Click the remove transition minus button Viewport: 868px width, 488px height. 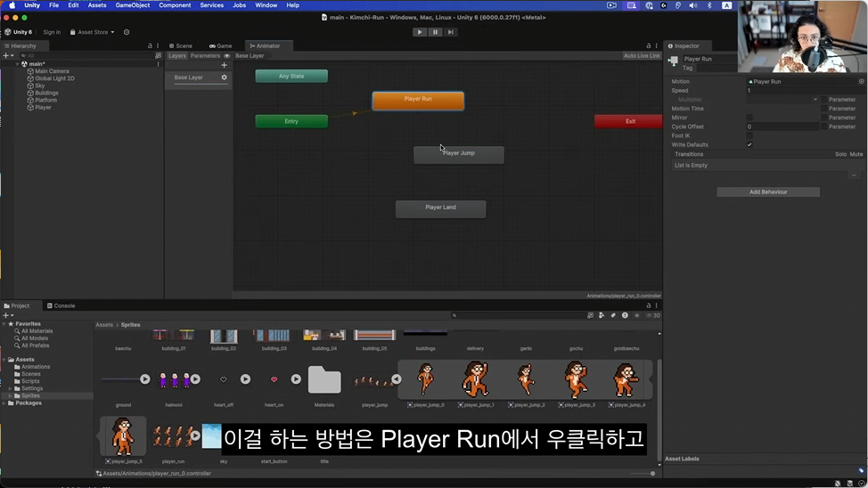click(854, 175)
